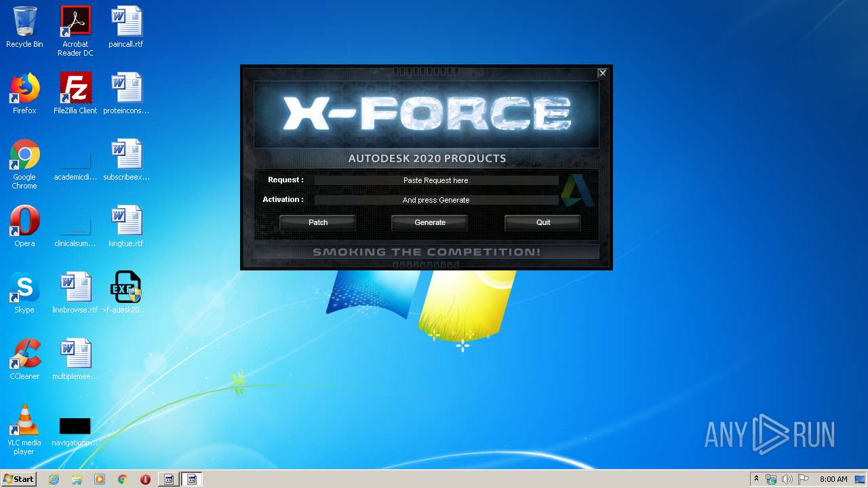Open the network tray icon
This screenshot has width=868, height=488.
tap(771, 479)
